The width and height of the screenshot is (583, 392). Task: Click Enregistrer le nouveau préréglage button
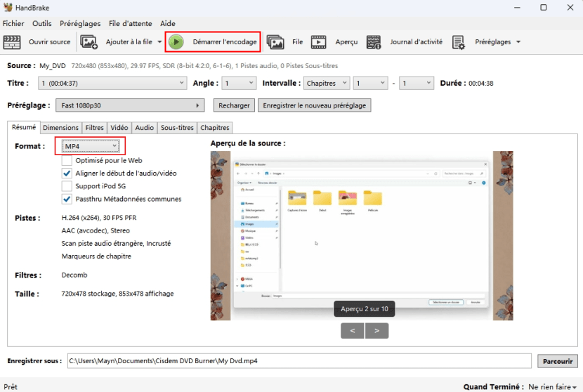(x=315, y=105)
